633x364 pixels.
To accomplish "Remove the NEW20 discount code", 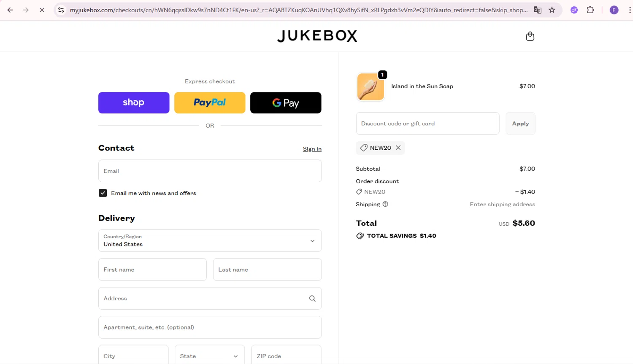I will pyautogui.click(x=398, y=148).
